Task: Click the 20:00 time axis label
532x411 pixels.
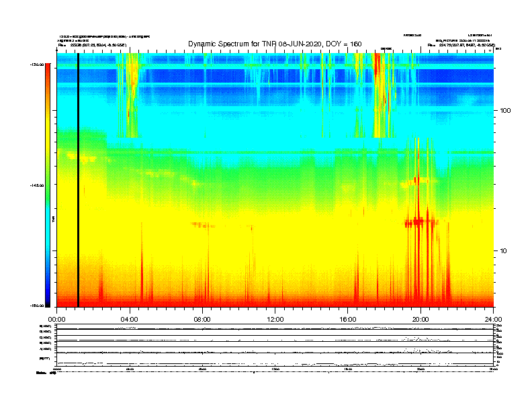Action: 420,320
